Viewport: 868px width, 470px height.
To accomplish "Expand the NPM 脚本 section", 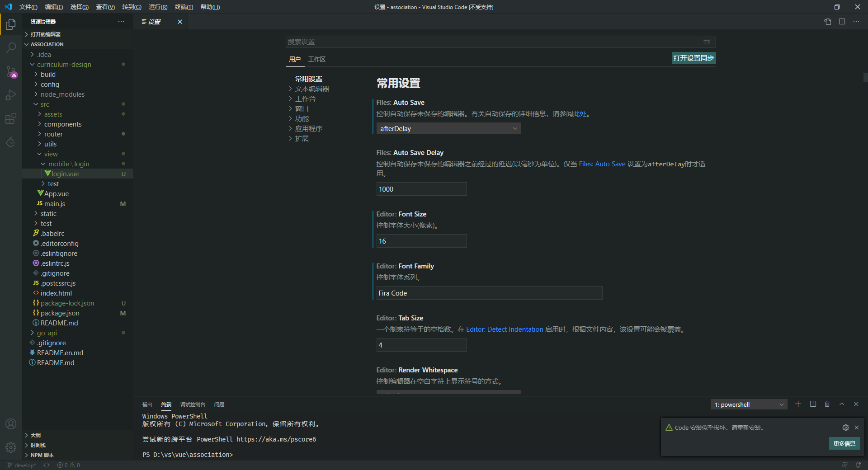I will (x=77, y=455).
